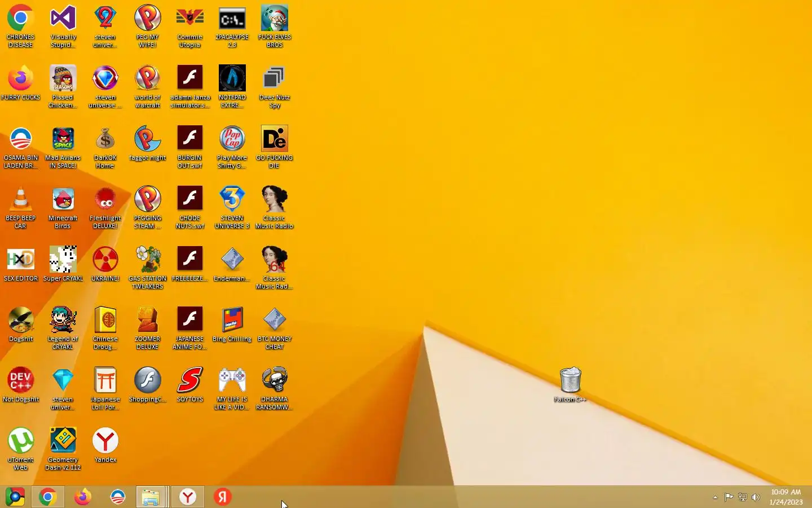Open the DHARMA RANSOMW... skull icon
Viewport: 812px width, 508px height.
pos(274,388)
